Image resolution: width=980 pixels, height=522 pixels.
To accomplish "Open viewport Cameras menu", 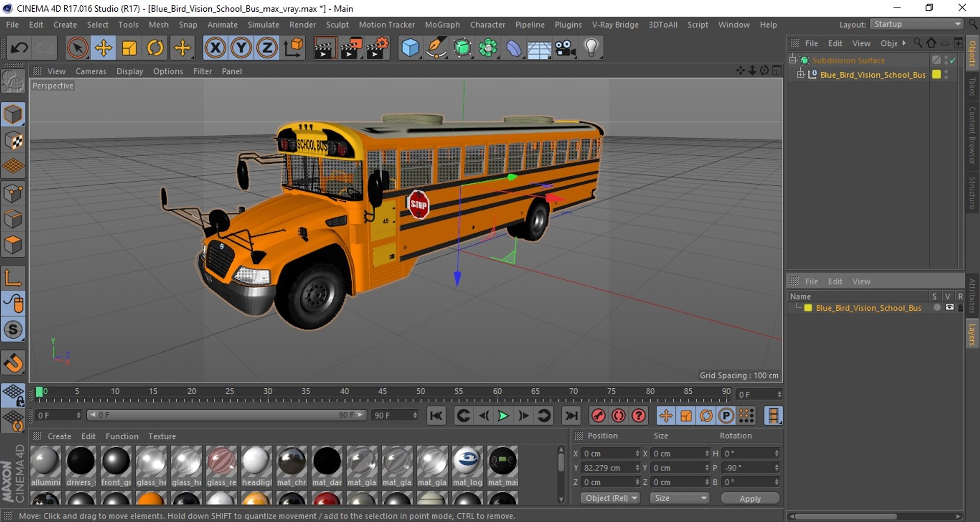I will [x=91, y=71].
